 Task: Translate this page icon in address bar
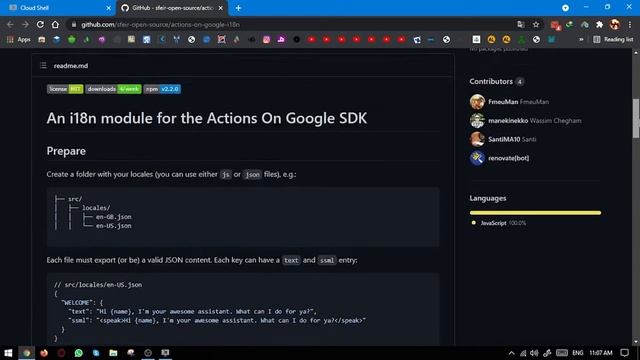point(520,24)
